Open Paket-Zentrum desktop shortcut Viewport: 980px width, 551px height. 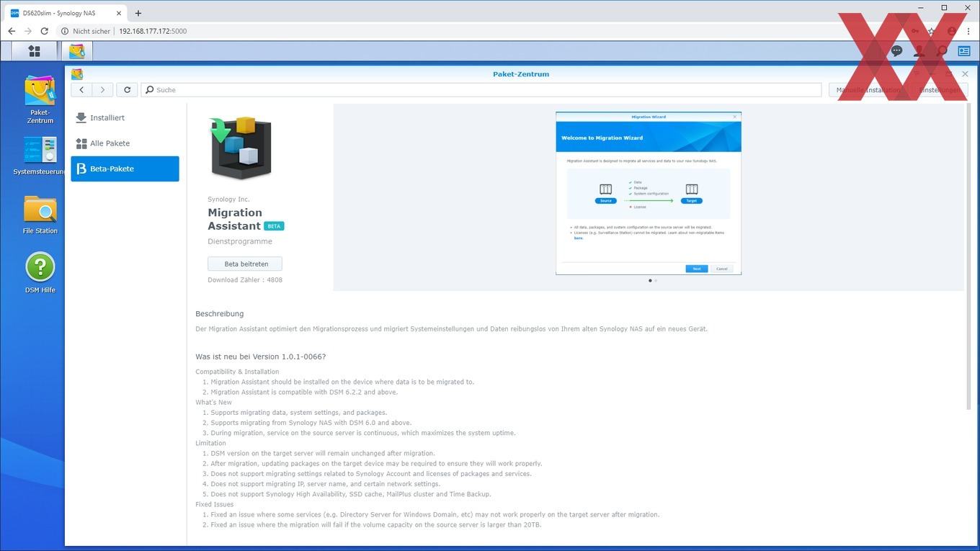pyautogui.click(x=40, y=99)
